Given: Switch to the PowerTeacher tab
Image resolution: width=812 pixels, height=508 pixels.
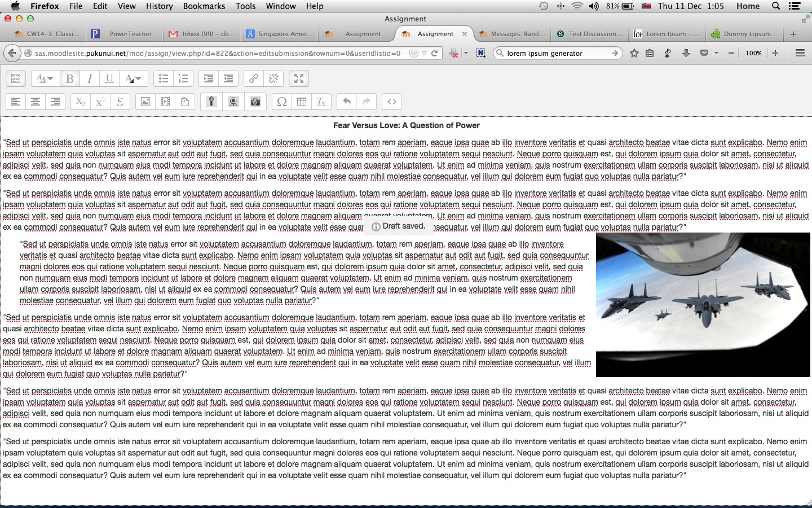Looking at the screenshot, I should [124, 34].
